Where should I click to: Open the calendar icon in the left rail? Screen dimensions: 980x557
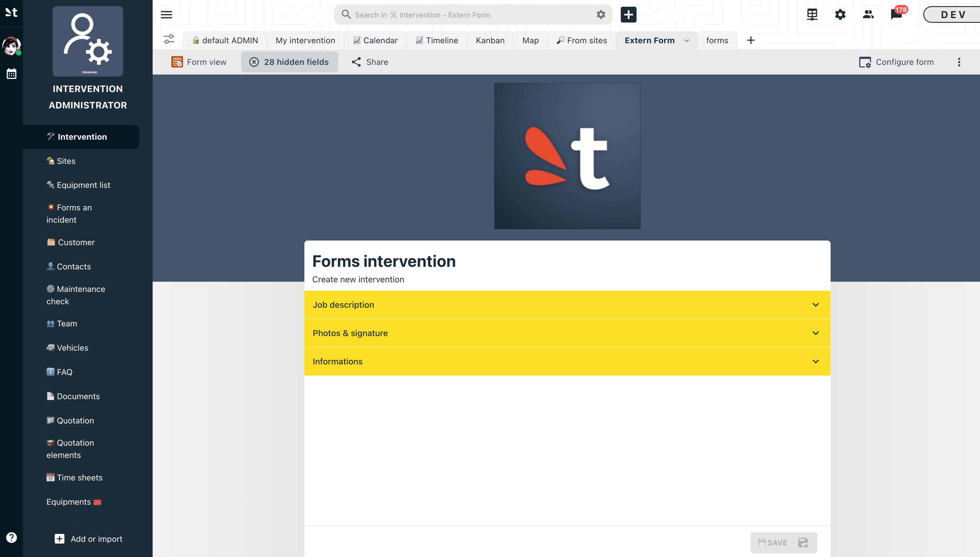point(11,73)
